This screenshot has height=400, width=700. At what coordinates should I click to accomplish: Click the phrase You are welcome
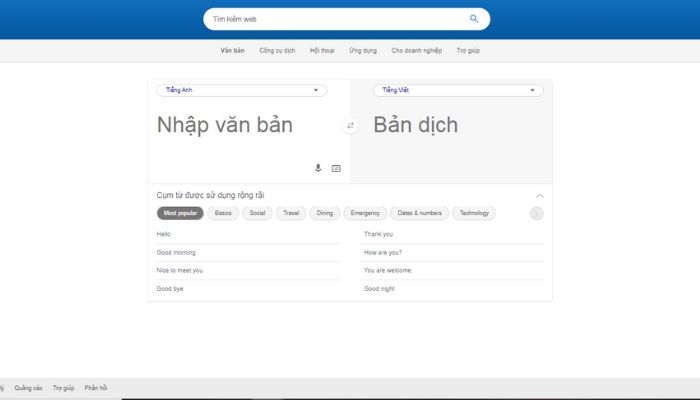(x=387, y=270)
